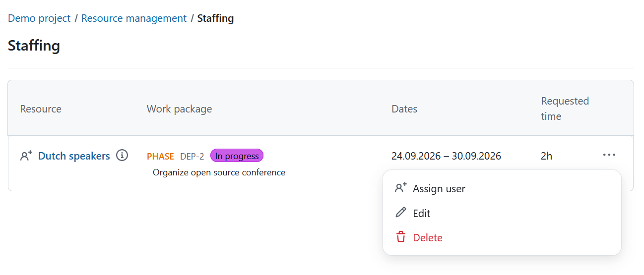This screenshot has height=275, width=644.
Task: Click the person-plus icon next to Assign user
Action: tap(400, 188)
